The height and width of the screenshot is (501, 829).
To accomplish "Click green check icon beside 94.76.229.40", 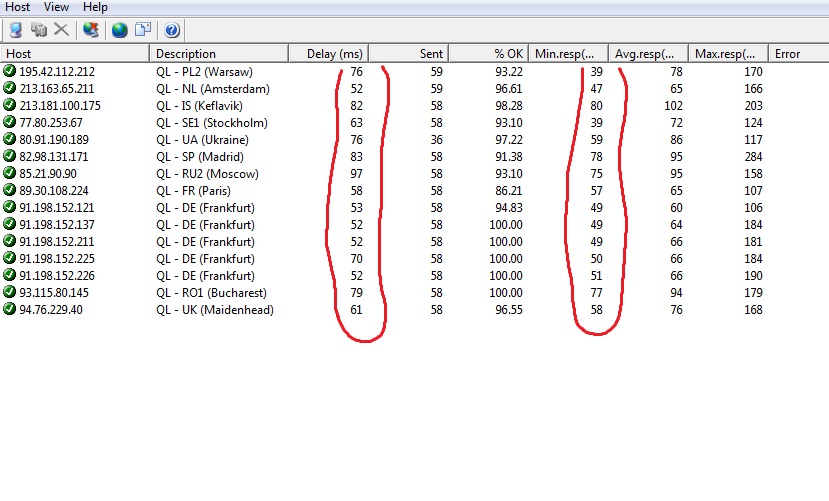I will click(10, 310).
